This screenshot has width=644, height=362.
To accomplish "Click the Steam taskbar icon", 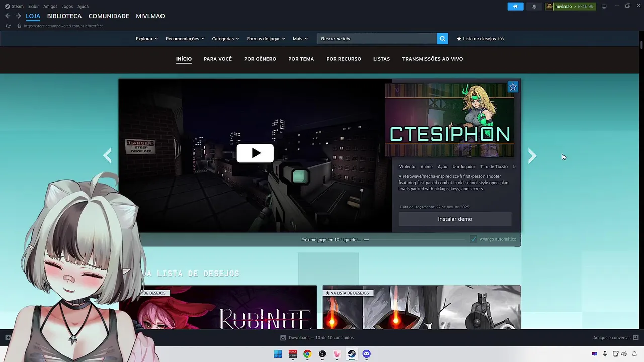I will point(352,354).
